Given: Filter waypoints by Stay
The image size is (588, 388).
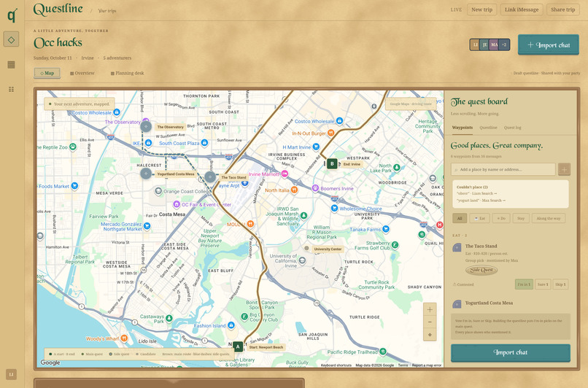Looking at the screenshot, I should [521, 218].
